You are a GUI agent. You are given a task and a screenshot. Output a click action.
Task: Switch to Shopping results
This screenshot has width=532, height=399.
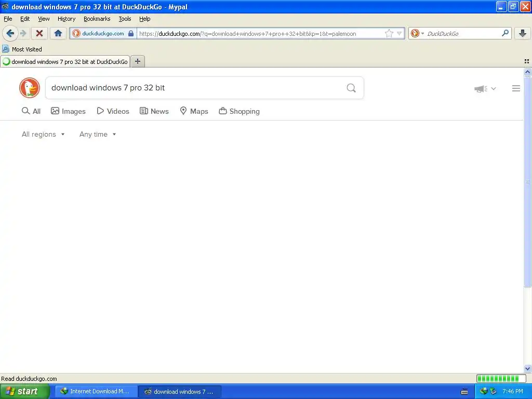pos(240,111)
